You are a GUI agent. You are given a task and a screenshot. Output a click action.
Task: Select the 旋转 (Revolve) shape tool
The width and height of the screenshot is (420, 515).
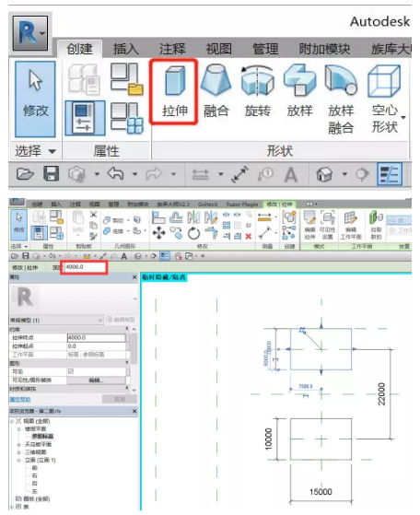257,92
